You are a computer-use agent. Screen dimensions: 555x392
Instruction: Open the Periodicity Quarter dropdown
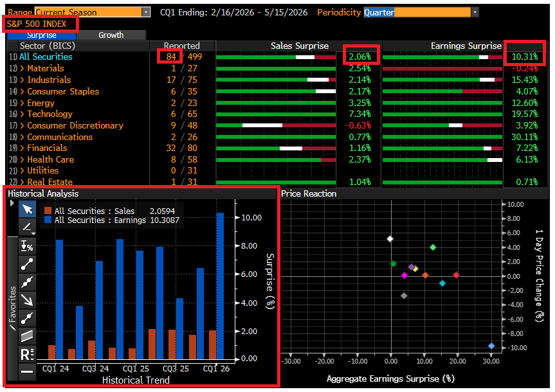(x=475, y=12)
